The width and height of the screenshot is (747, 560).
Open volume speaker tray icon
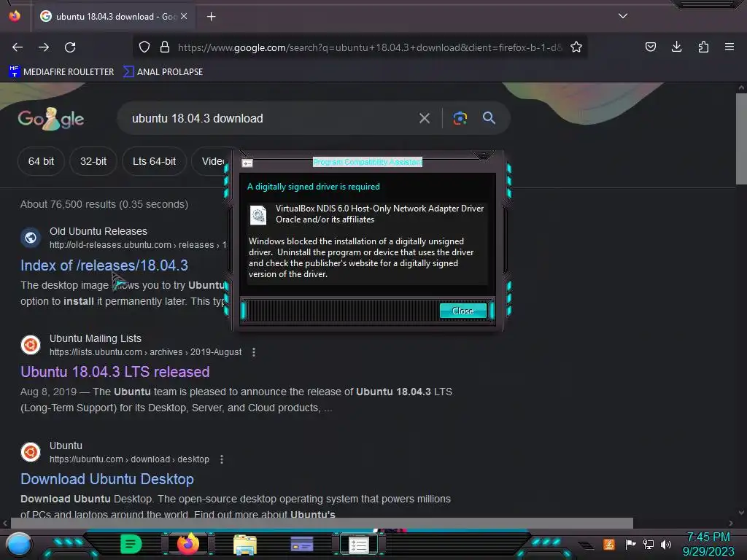[665, 544]
